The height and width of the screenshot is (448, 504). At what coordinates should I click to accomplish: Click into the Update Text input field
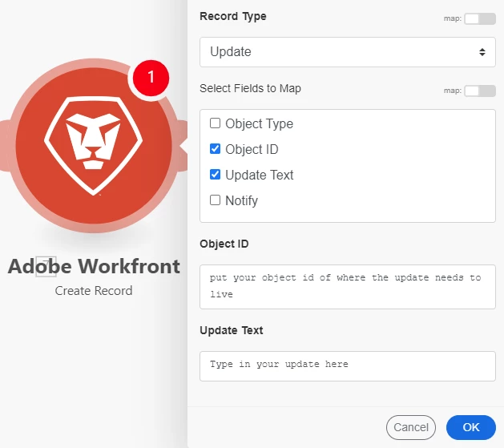point(348,366)
